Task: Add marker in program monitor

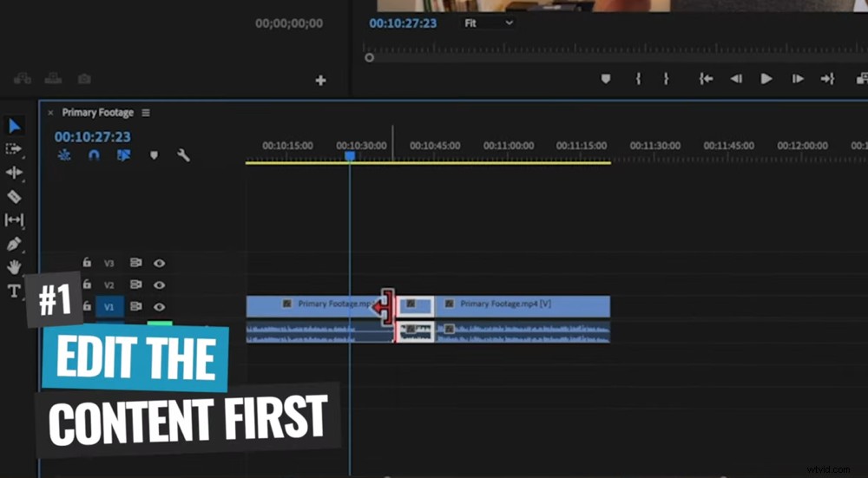Action: [606, 79]
